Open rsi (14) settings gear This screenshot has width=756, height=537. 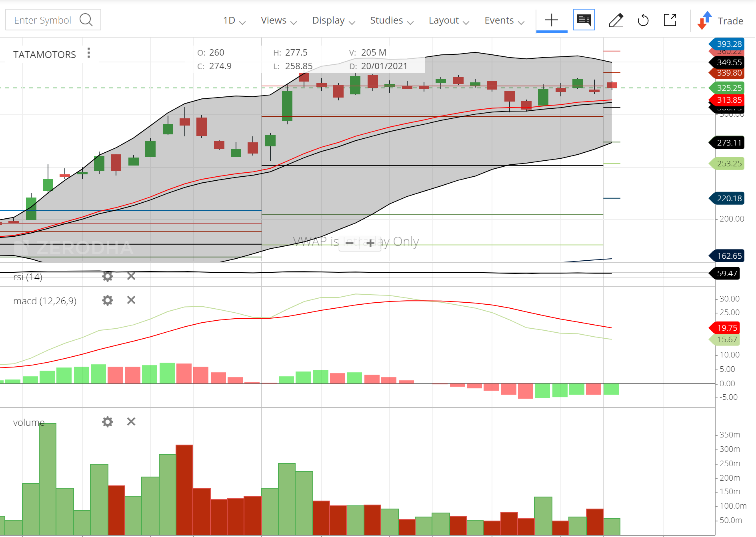click(x=108, y=276)
